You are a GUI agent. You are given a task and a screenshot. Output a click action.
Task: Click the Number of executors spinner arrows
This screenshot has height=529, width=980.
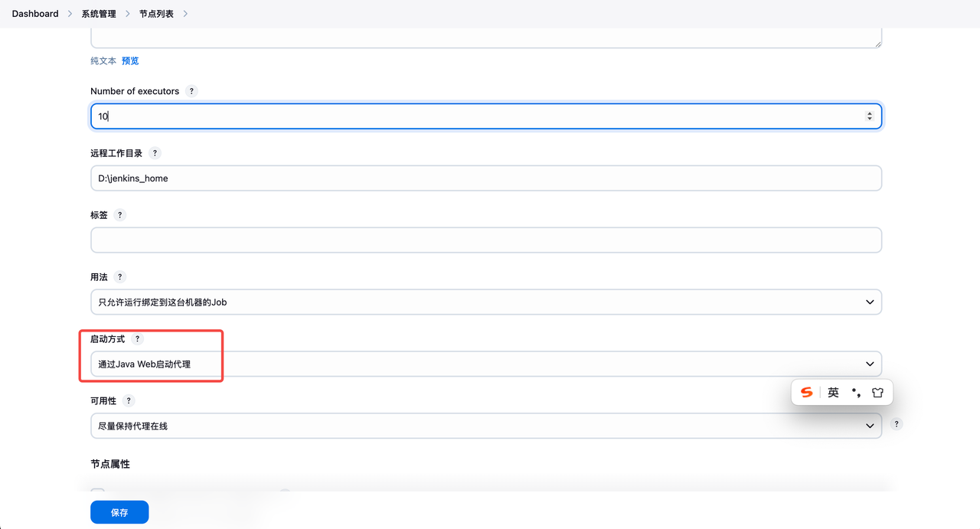(x=869, y=116)
